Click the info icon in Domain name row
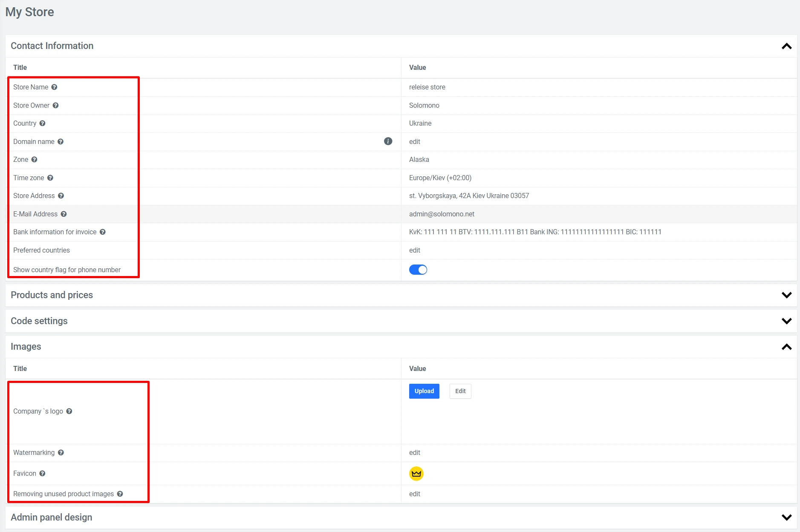 (388, 141)
